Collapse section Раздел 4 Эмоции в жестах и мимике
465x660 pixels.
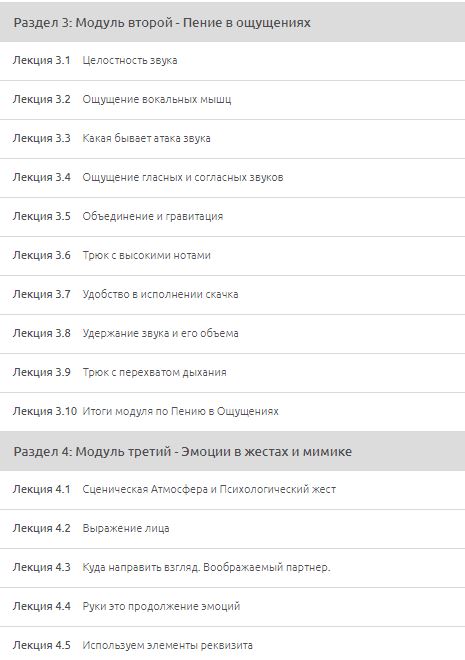click(232, 451)
